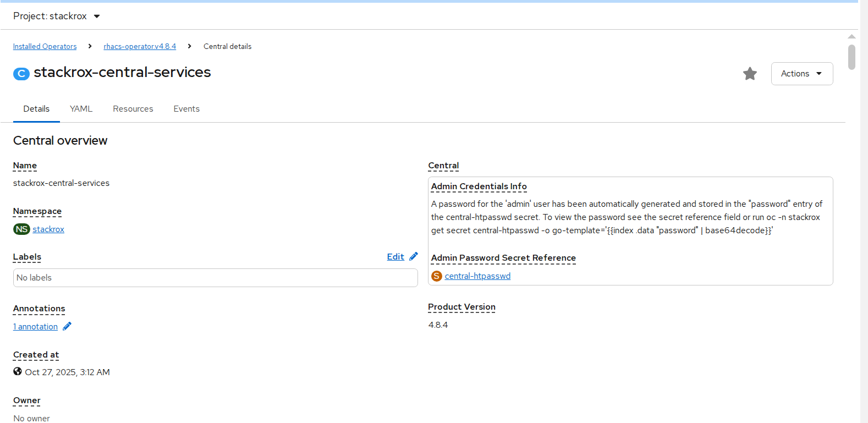Open the Actions dropdown menu
The width and height of the screenshot is (868, 423).
(801, 74)
